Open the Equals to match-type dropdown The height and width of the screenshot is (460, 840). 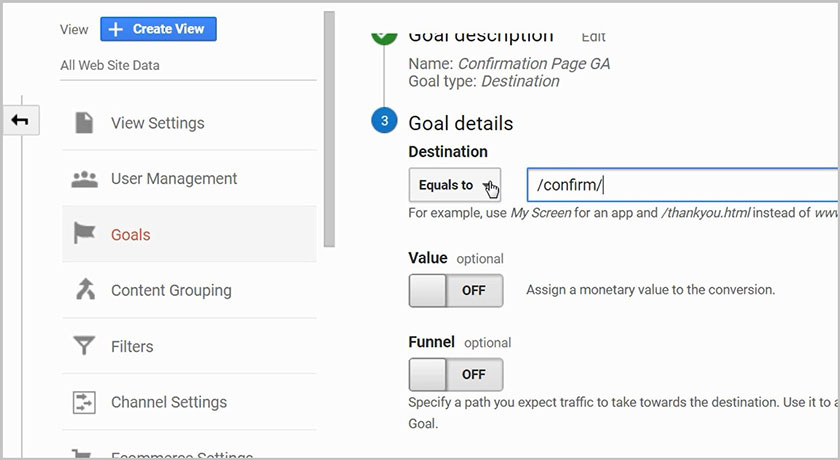pos(454,185)
